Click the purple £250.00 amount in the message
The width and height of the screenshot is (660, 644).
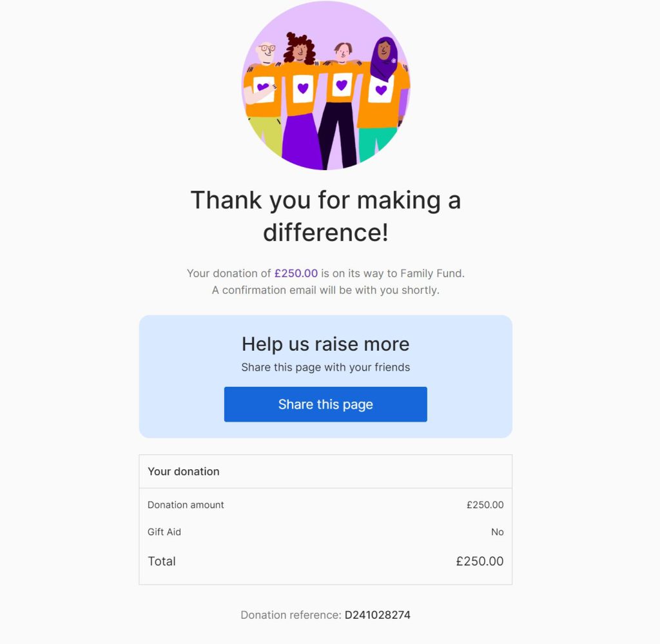[296, 273]
